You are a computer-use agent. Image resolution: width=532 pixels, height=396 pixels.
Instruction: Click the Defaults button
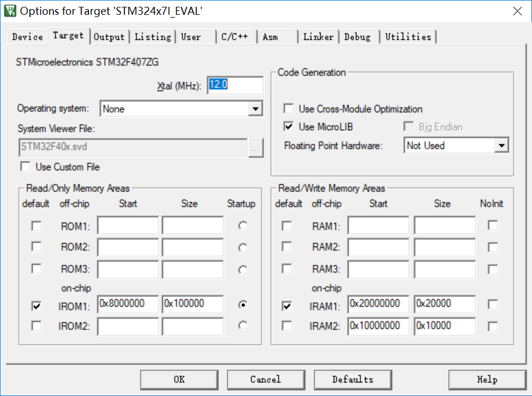[353, 380]
